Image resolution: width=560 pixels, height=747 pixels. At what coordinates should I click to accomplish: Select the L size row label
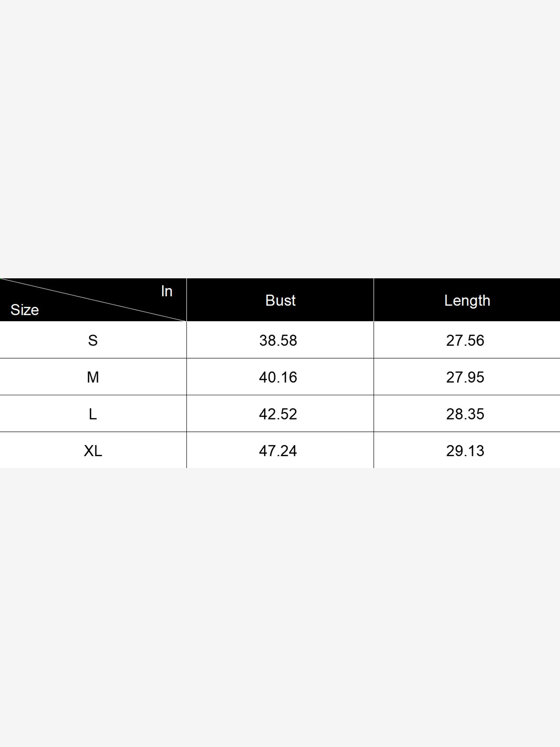click(93, 414)
